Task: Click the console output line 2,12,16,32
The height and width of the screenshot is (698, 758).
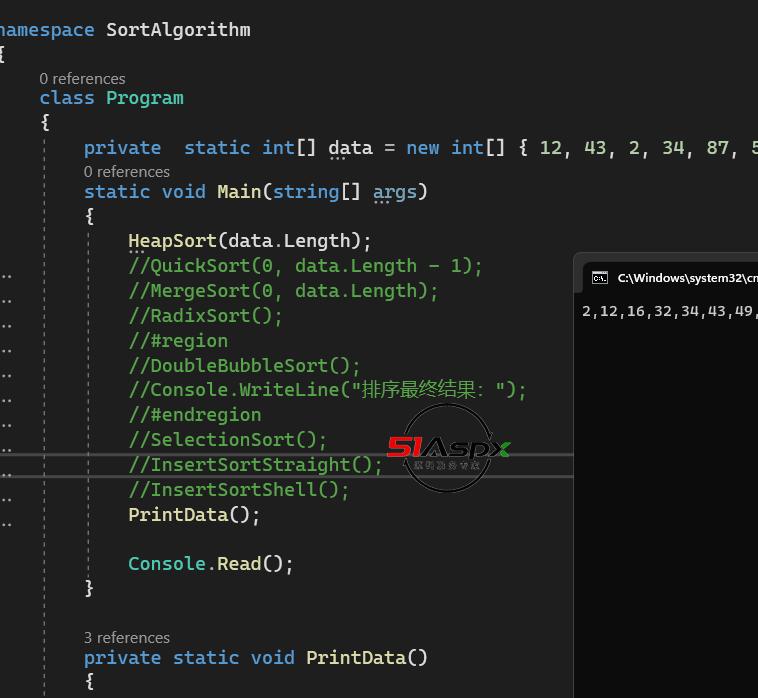Action: click(x=670, y=311)
